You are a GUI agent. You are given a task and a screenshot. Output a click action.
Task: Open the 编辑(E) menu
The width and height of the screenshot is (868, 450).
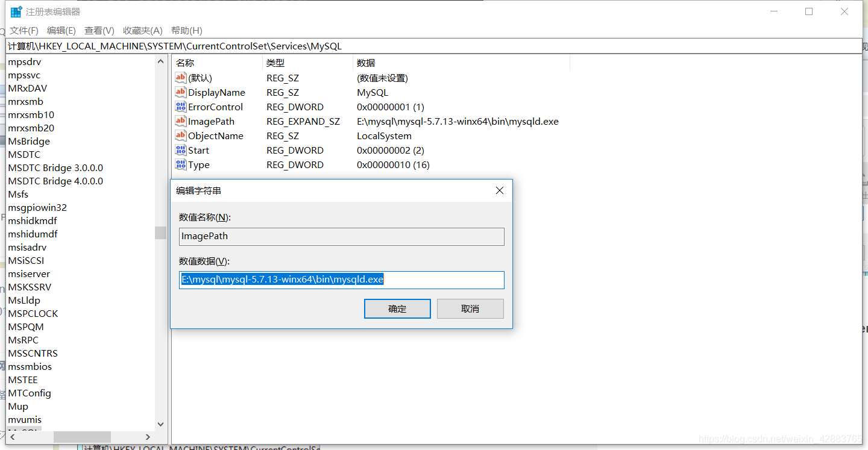[61, 31]
